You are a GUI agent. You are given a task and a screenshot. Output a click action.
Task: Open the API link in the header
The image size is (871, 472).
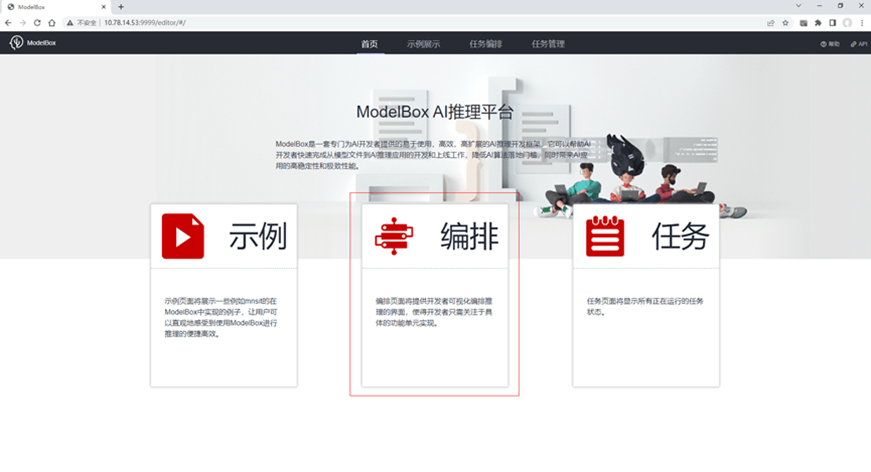tap(859, 44)
